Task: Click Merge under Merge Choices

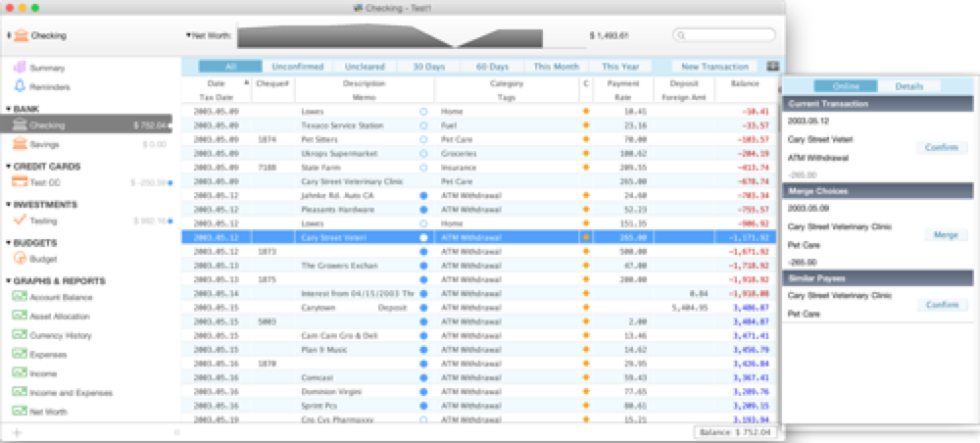Action: coord(946,235)
